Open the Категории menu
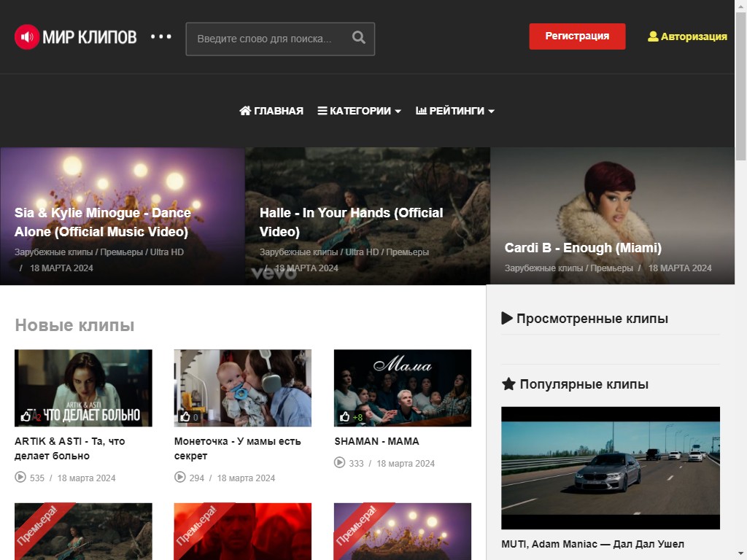Screen dimensions: 747x560 pos(360,111)
